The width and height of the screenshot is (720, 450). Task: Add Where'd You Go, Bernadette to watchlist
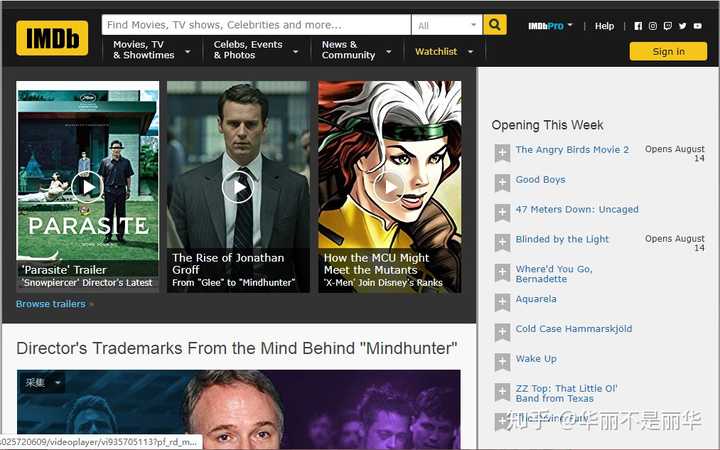coord(502,272)
